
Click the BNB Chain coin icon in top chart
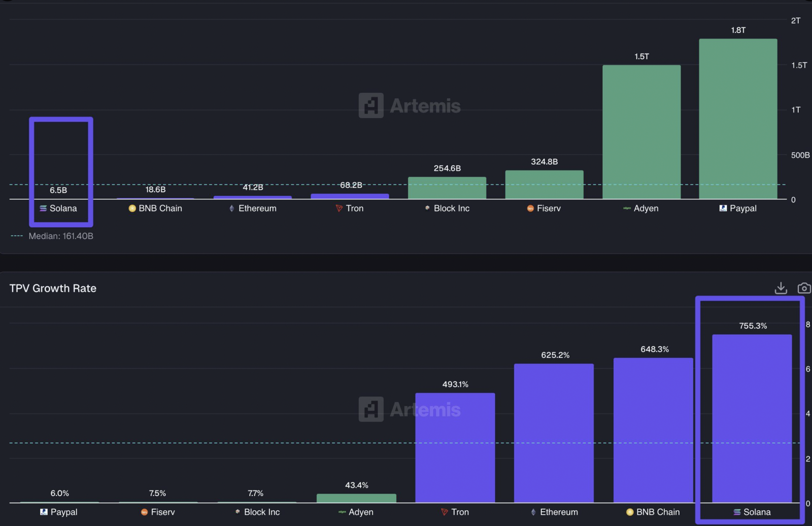click(132, 208)
